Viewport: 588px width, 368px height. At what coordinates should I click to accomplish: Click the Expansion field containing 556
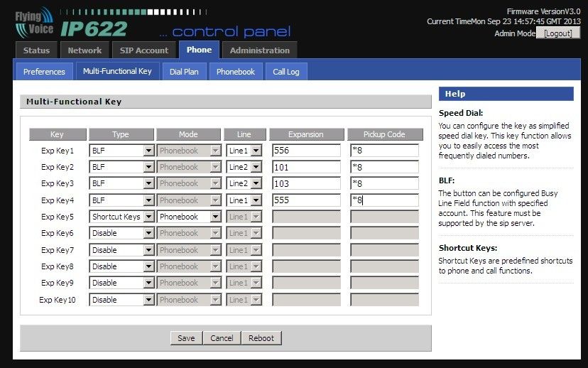(x=306, y=151)
